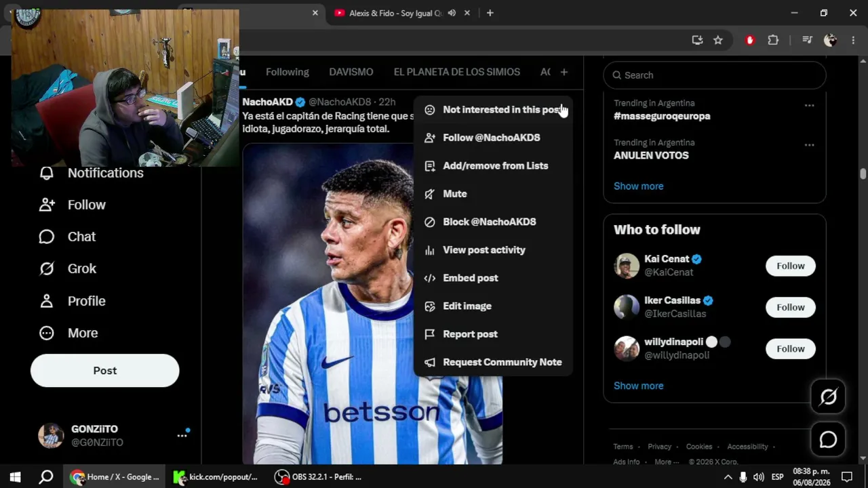The image size is (868, 488).
Task: Open the OBS 32.2.1 taskbar item
Action: point(319,477)
